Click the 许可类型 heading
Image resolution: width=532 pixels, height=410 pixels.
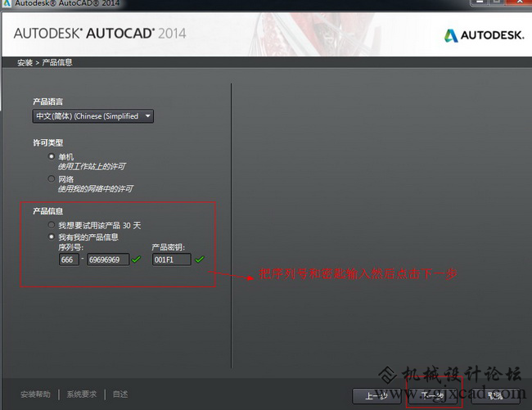point(47,142)
